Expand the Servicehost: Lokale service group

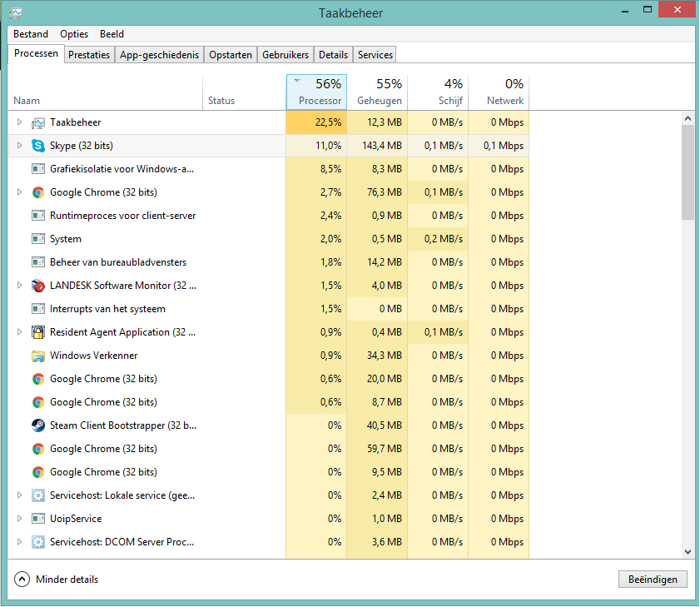pyautogui.click(x=19, y=495)
